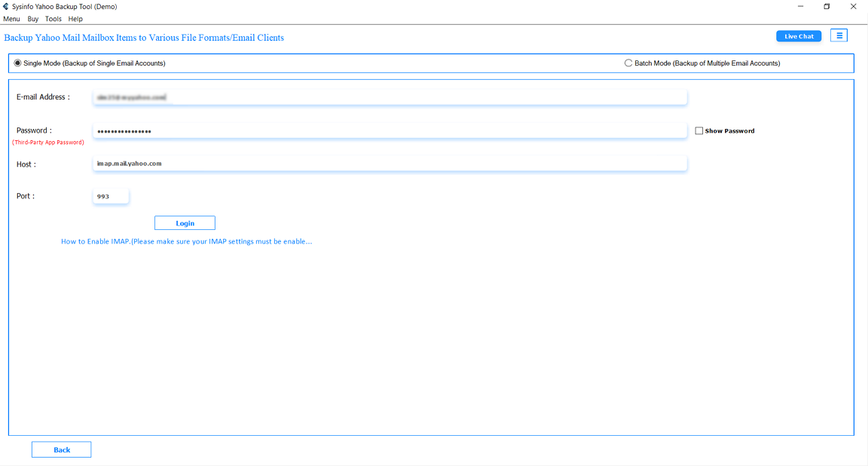Screen dimensions: 868x466
Task: Click the Login button
Action: pyautogui.click(x=185, y=222)
